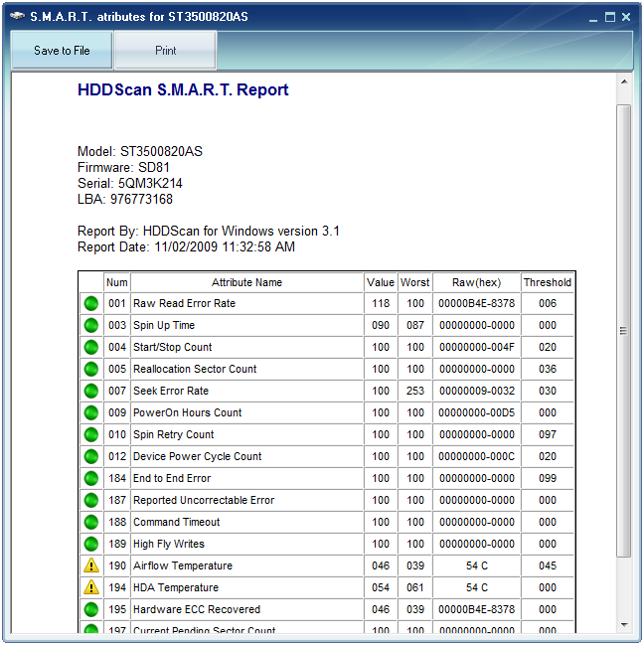Viewport: 644px width, 645px height.
Task: Click the Reallocation Sector Count attribute name
Action: (195, 369)
